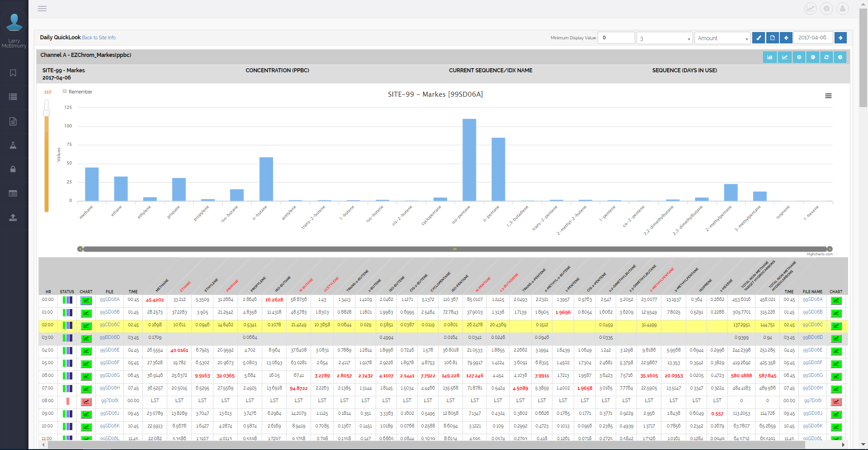Enable the Remember checkbox
This screenshot has height=450, width=868.
click(x=65, y=91)
